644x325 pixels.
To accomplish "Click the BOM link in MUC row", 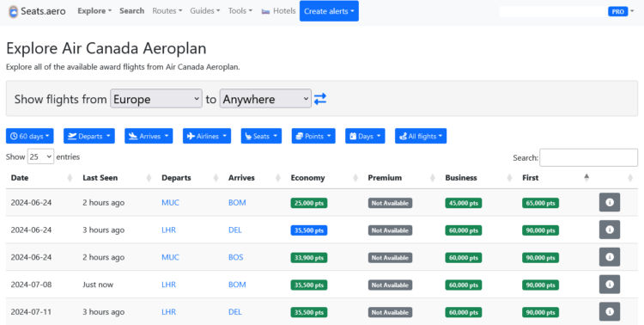I will tap(237, 202).
